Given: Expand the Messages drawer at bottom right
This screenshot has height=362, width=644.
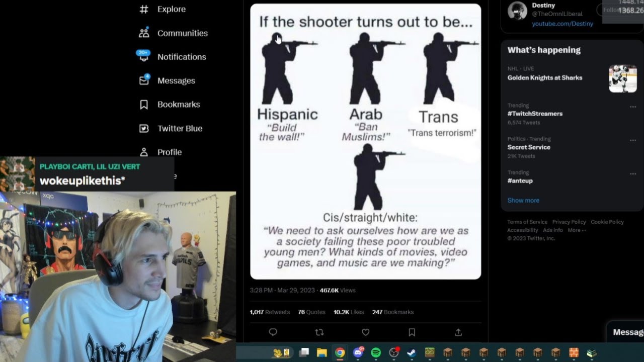Looking at the screenshot, I should pos(626,332).
